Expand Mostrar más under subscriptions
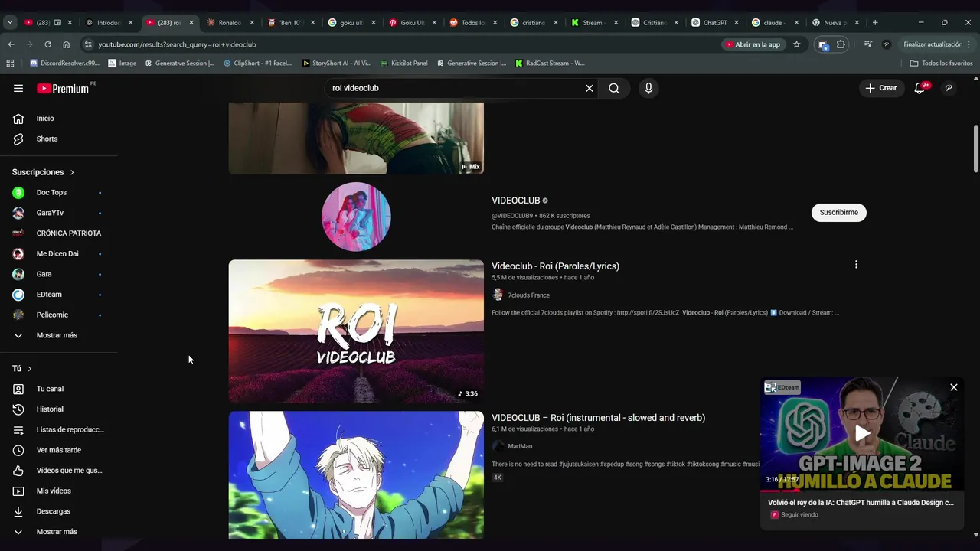Image resolution: width=980 pixels, height=551 pixels. 58,335
